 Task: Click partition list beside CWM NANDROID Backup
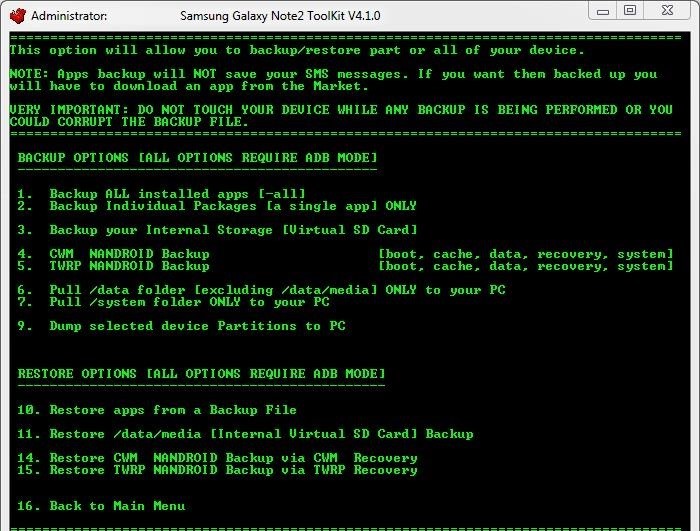[x=525, y=254]
